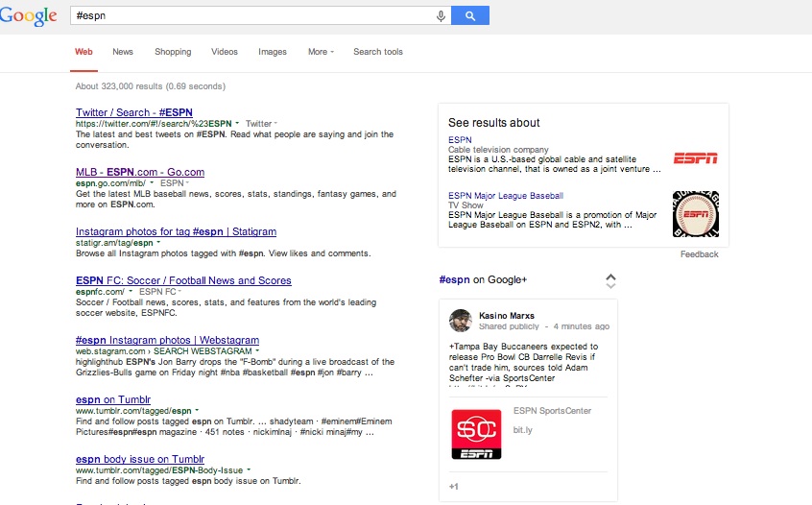The height and width of the screenshot is (505, 812).
Task: Expand arrow next to ESPN-Body-Issue URL
Action: pos(249,469)
